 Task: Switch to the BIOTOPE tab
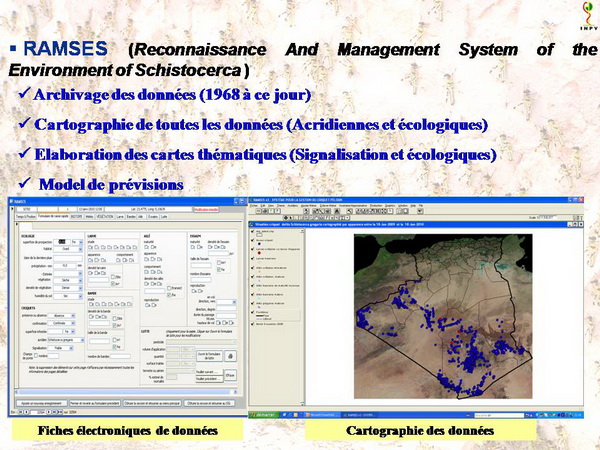[76, 217]
